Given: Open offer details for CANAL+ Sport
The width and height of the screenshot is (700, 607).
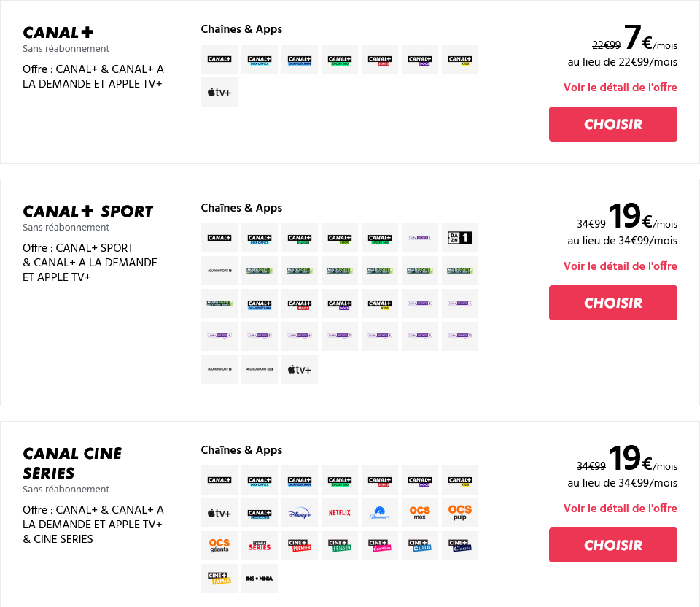Looking at the screenshot, I should (x=620, y=266).
